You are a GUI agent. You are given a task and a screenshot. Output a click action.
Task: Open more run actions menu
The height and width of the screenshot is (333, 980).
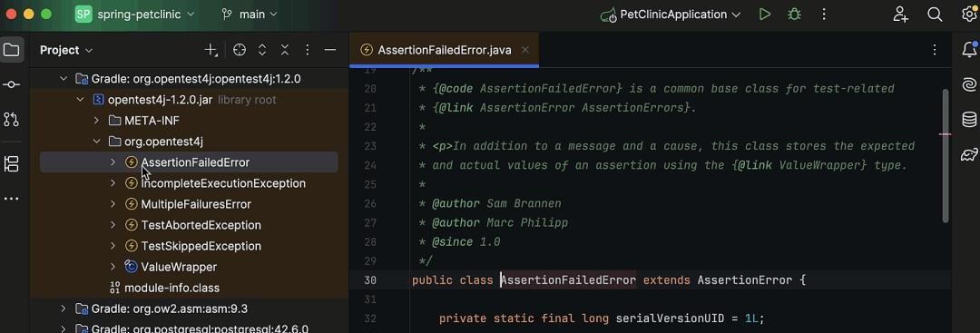824,14
